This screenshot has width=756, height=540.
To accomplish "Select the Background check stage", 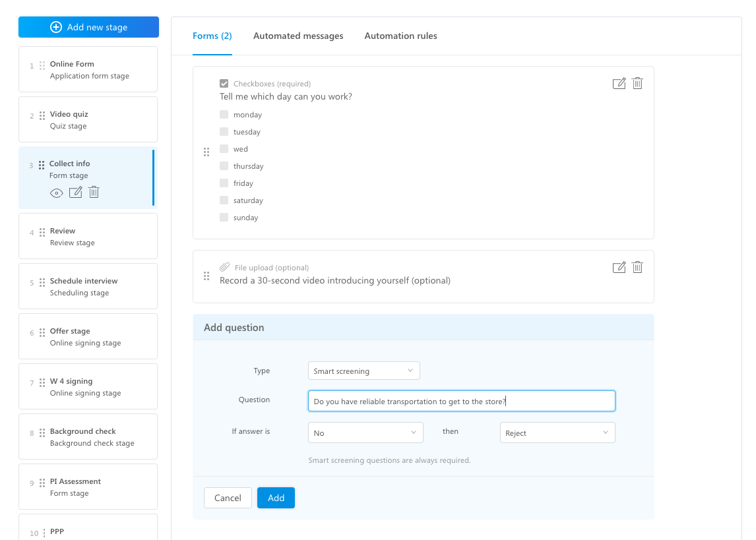I will coord(88,436).
